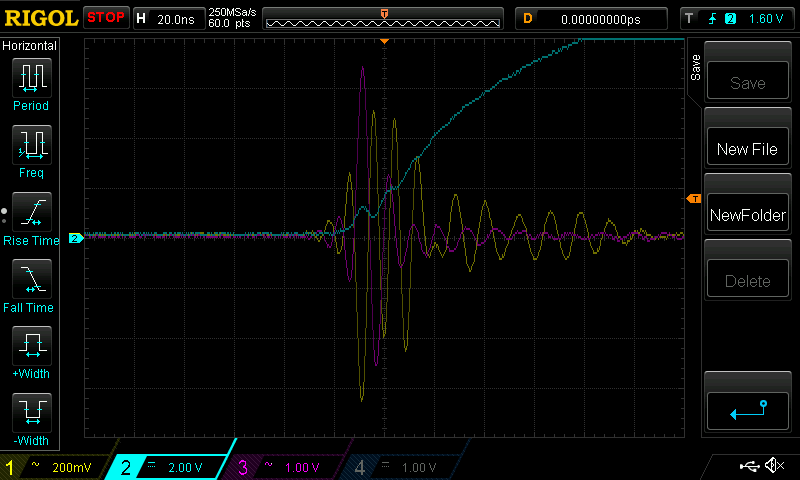Select the +Width measurement icon
Image resolution: width=800 pixels, height=480 pixels.
click(32, 346)
